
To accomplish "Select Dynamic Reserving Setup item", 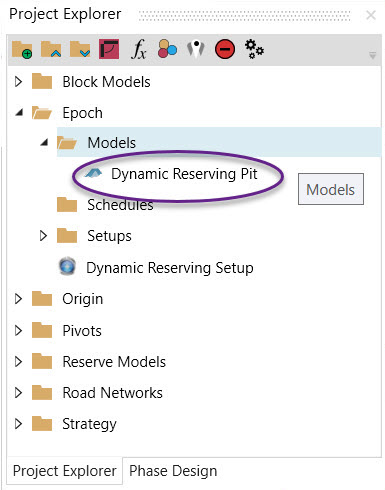I will click(x=170, y=268).
